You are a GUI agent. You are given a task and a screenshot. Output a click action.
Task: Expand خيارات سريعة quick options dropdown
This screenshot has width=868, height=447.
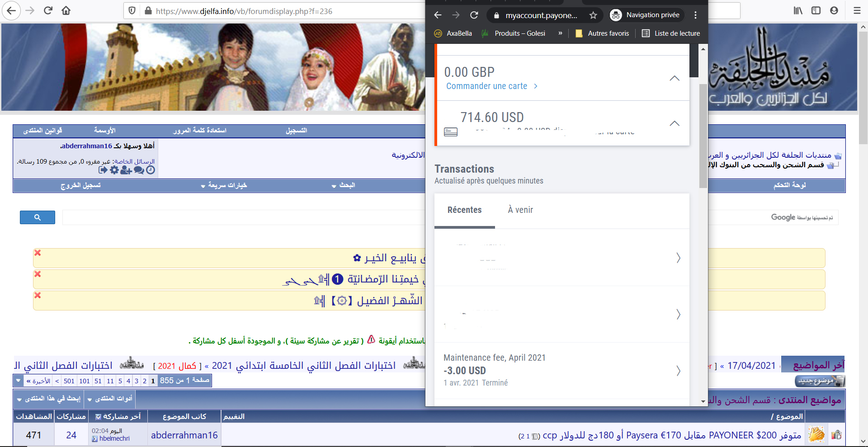pos(224,185)
